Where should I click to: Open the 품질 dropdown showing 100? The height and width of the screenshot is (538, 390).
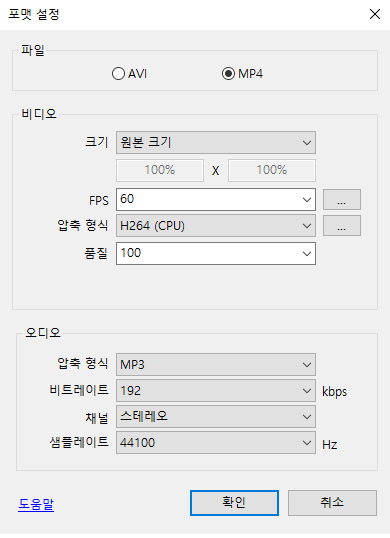pyautogui.click(x=216, y=254)
